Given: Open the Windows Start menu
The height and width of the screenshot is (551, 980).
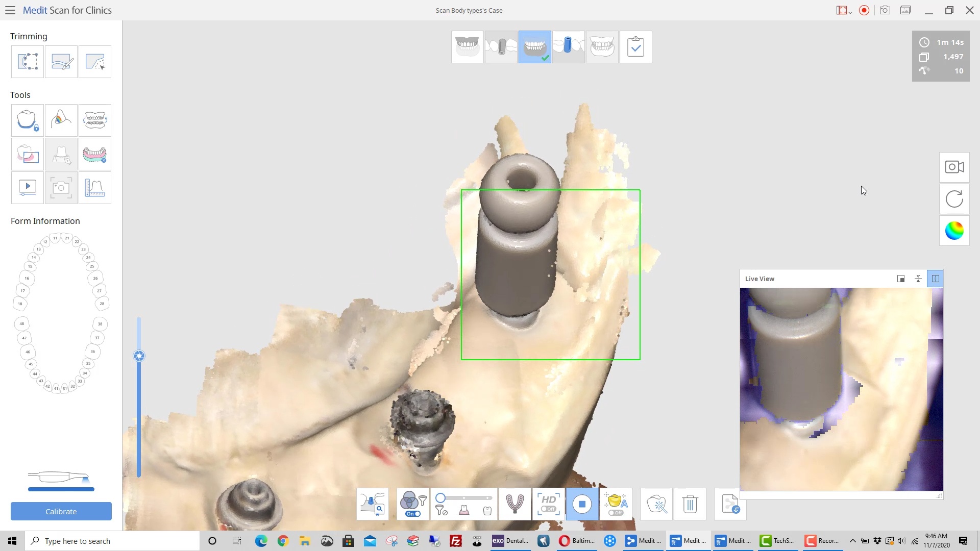Looking at the screenshot, I should click(12, 541).
